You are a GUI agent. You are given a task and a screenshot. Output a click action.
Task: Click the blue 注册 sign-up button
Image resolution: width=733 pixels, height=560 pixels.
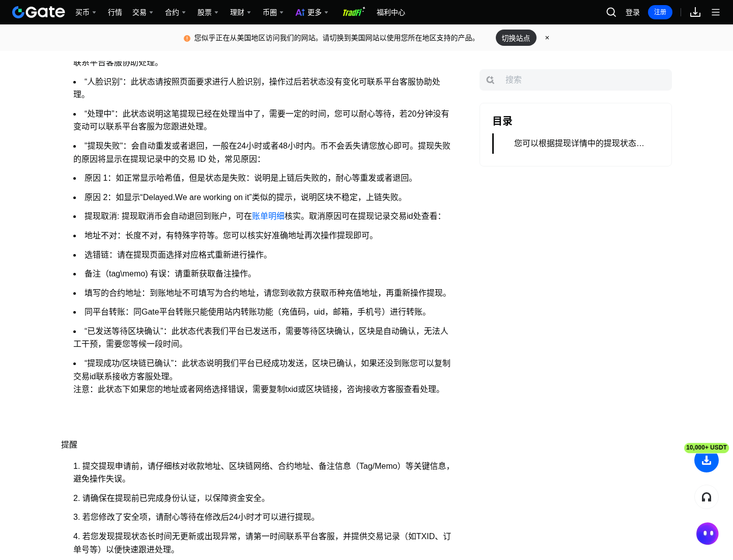pyautogui.click(x=660, y=12)
